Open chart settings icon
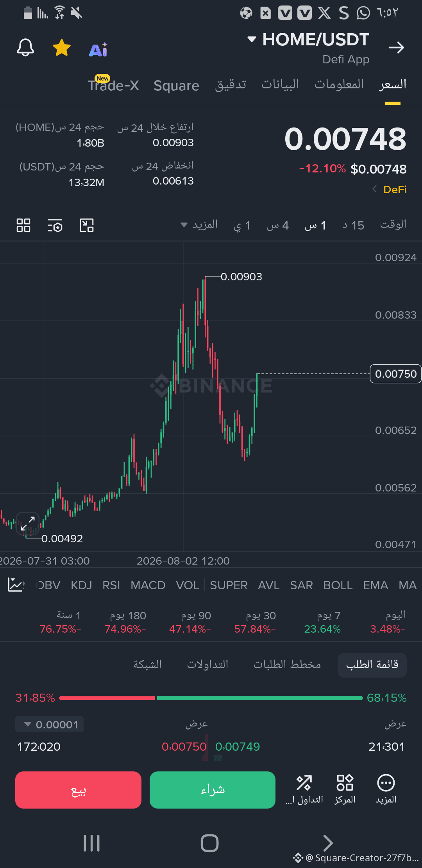Viewport: 422px width, 868px height. pyautogui.click(x=55, y=226)
